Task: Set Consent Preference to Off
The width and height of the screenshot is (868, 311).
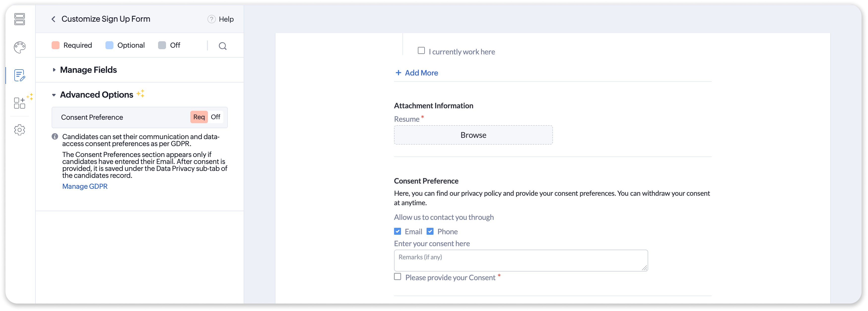Action: pyautogui.click(x=215, y=117)
